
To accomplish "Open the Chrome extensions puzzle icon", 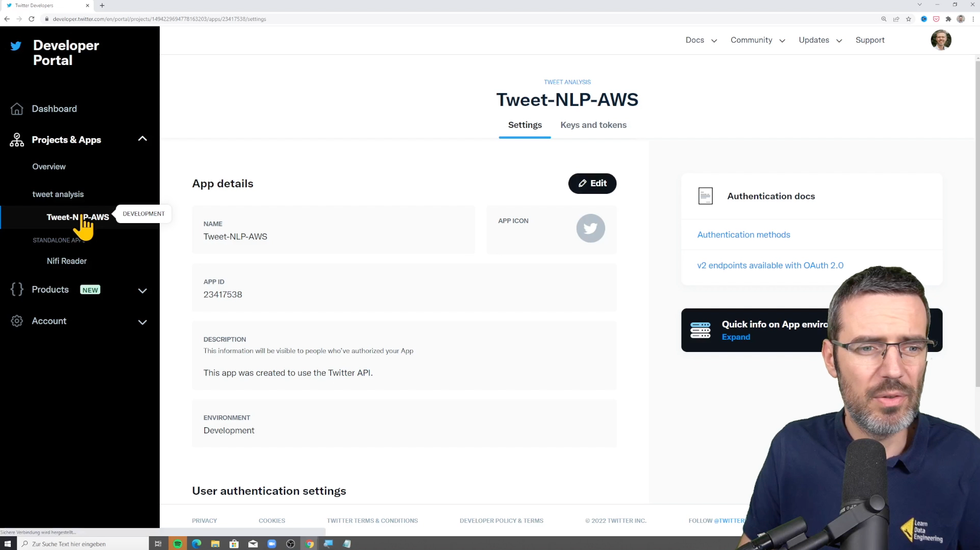I will point(948,19).
